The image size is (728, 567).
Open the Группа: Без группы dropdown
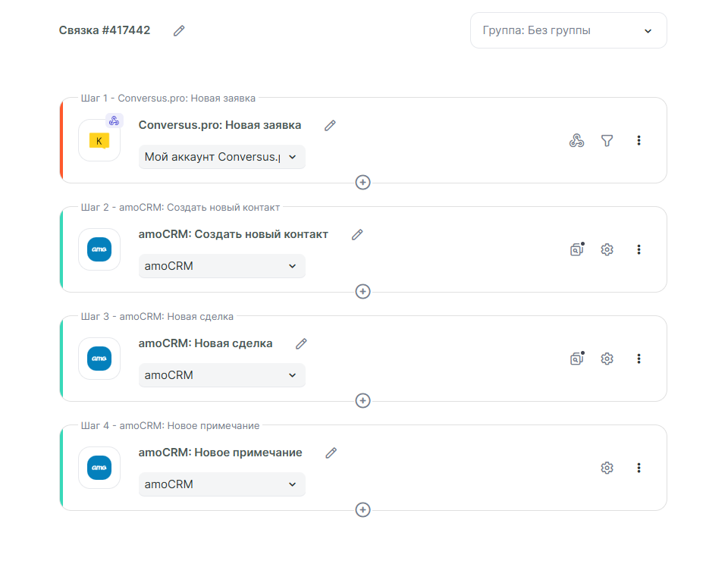pos(568,31)
